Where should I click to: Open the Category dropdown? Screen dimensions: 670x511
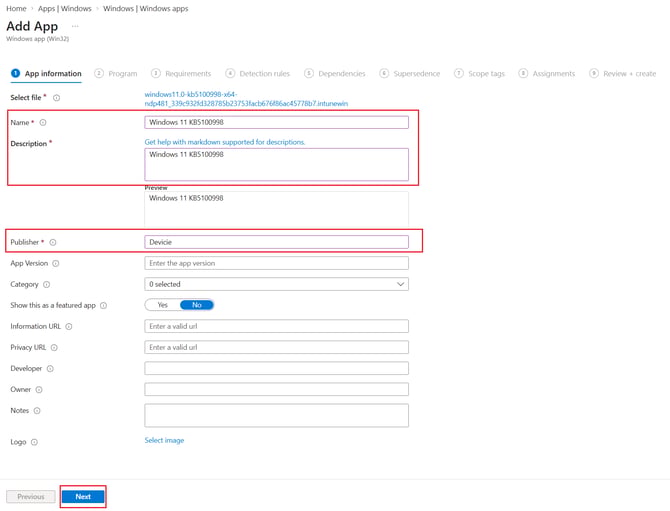click(276, 284)
